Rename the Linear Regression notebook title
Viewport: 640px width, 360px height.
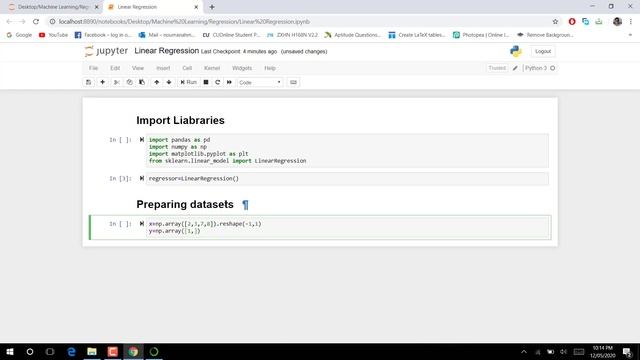pyautogui.click(x=167, y=51)
